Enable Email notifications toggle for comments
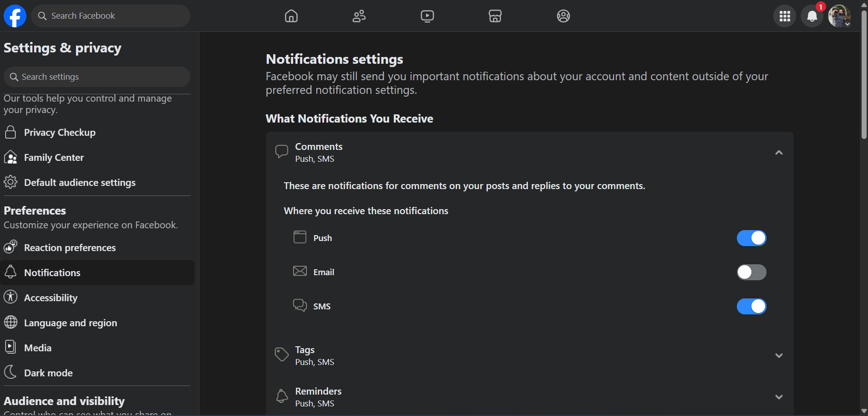This screenshot has height=416, width=868. [x=751, y=272]
